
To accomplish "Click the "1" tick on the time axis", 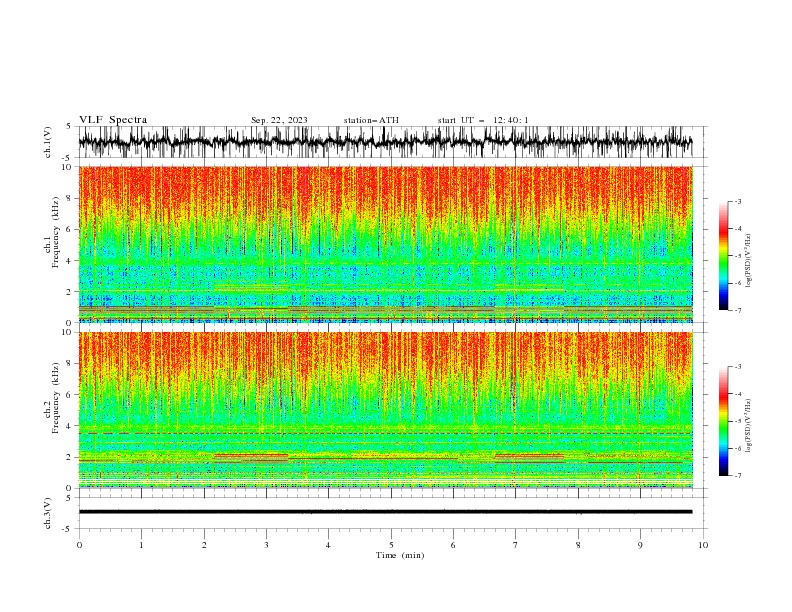I will click(x=141, y=545).
